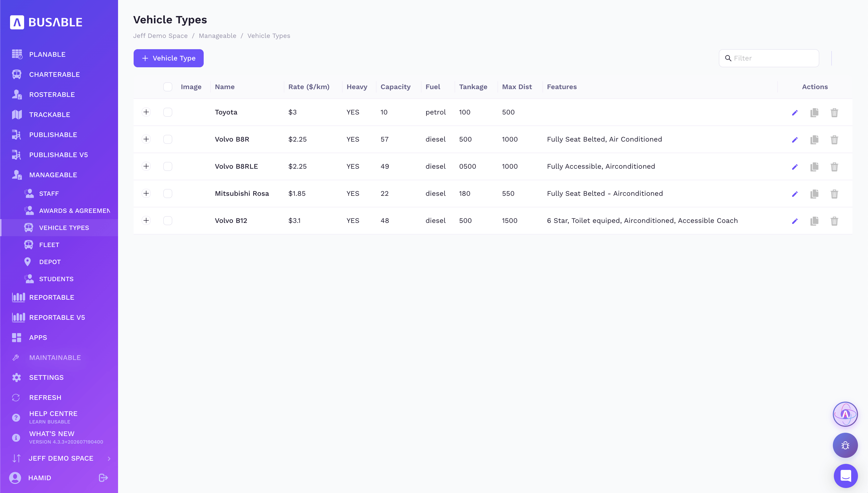Click the pencil icon for Volvo B12
Screen dimensions: 868x493
pos(795,221)
